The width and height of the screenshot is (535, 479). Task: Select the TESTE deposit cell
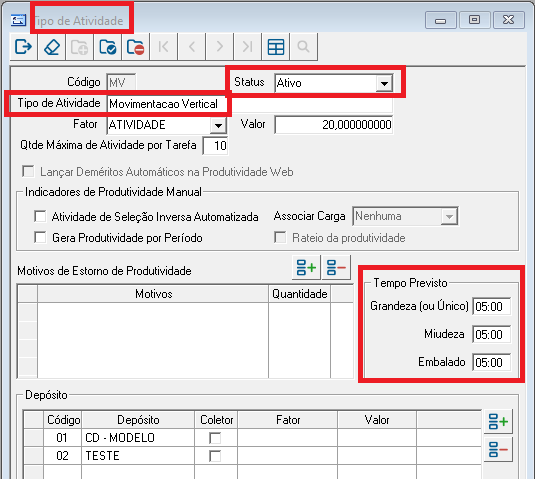click(x=138, y=456)
